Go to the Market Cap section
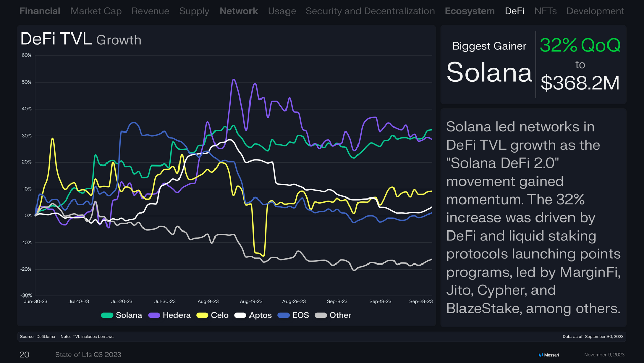This screenshot has height=363, width=644. (96, 11)
